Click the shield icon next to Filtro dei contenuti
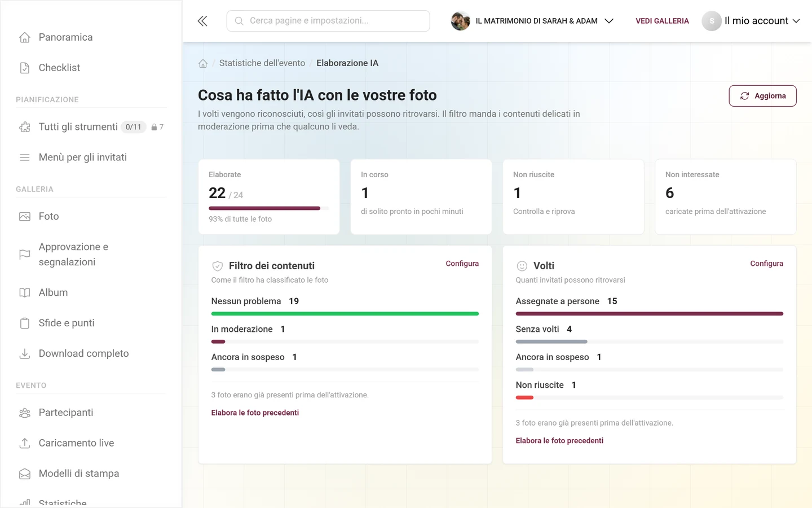The width and height of the screenshot is (812, 508). 218,266
